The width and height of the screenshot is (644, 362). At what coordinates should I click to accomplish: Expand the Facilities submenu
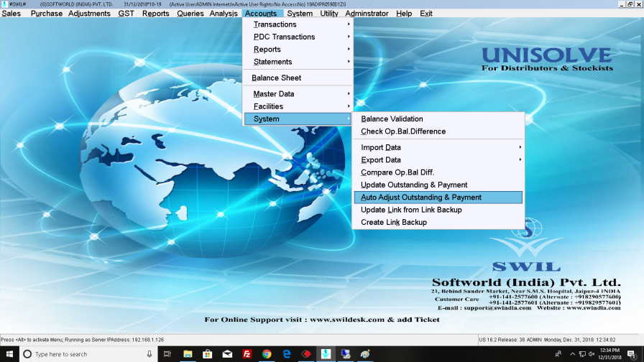pyautogui.click(x=298, y=106)
